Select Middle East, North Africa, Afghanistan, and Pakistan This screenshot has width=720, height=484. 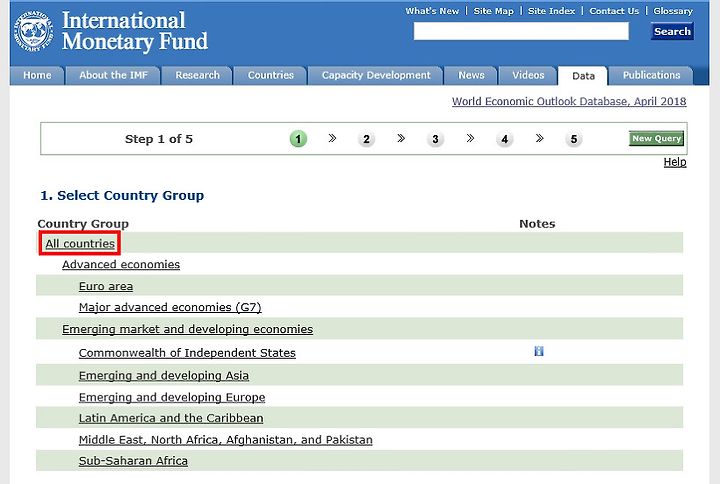tap(226, 440)
